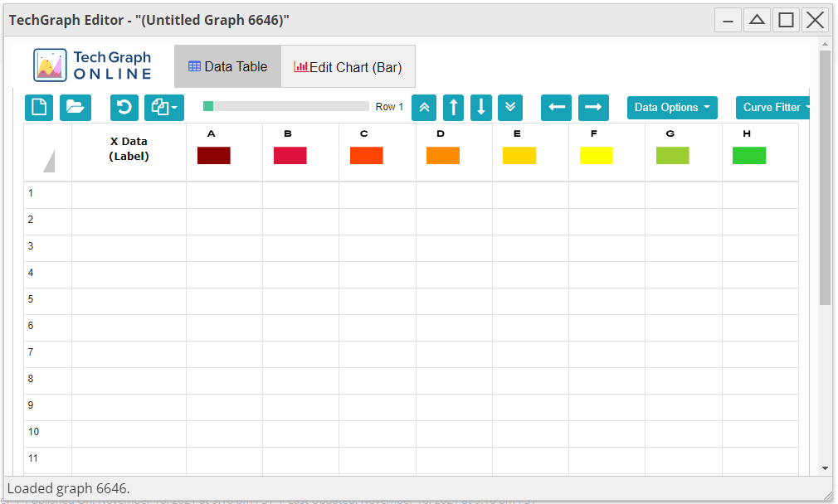Shift column left with left arrow
Image resolution: width=838 pixels, height=504 pixels.
pos(557,108)
